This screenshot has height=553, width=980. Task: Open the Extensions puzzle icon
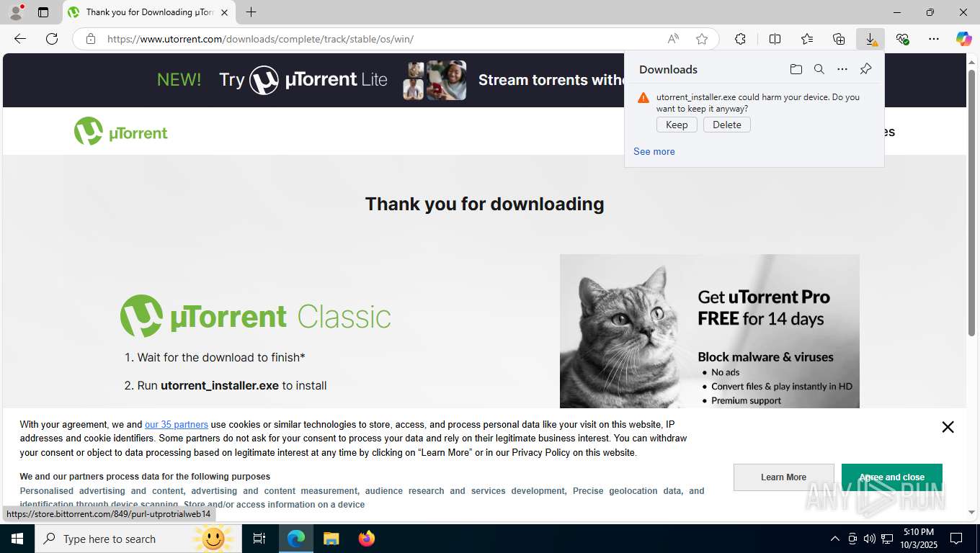click(740, 39)
